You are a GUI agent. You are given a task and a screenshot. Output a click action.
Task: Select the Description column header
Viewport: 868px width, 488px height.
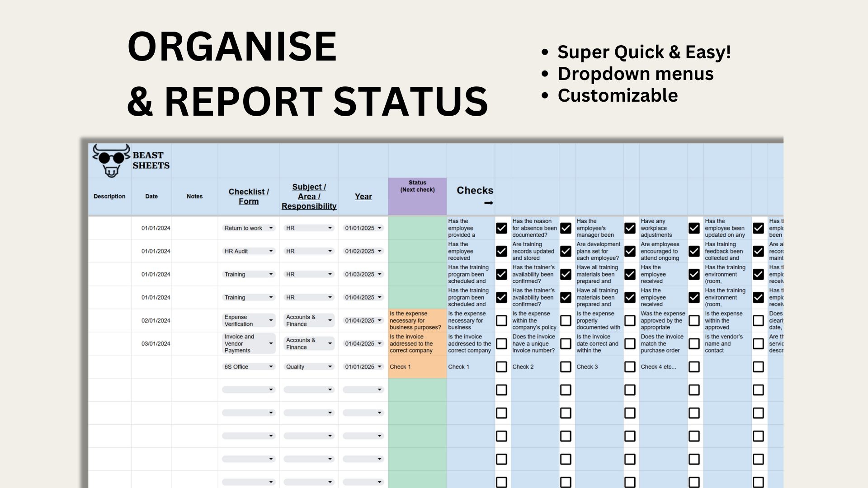coord(109,197)
